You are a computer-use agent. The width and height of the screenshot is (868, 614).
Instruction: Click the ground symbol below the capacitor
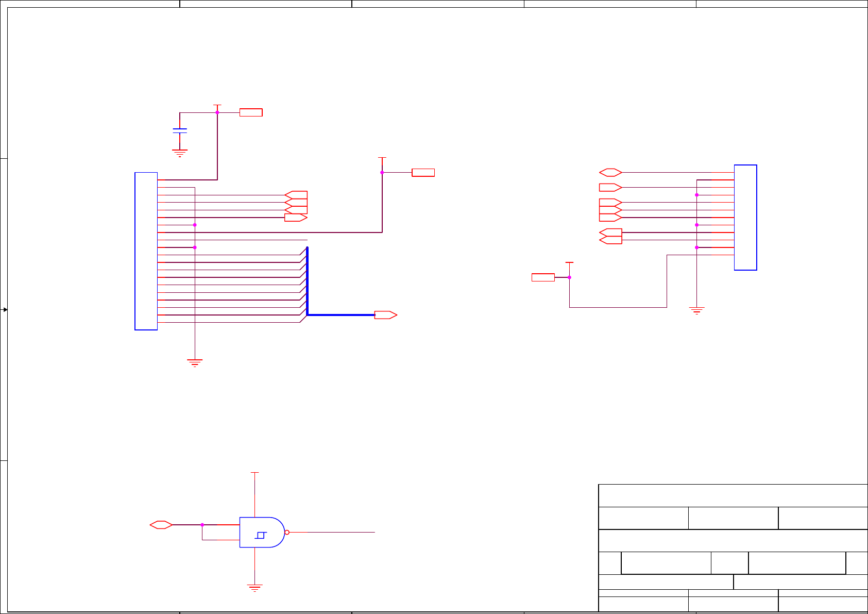180,153
